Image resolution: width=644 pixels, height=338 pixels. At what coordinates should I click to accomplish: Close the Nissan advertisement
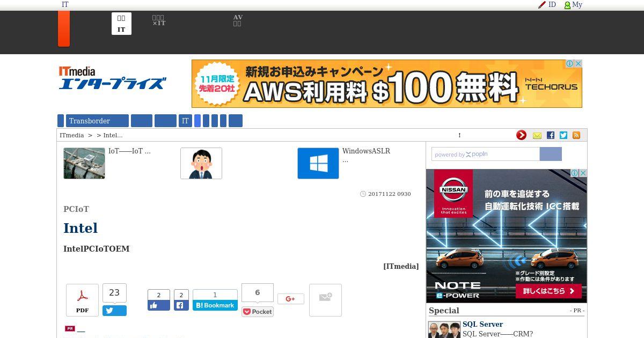583,173
